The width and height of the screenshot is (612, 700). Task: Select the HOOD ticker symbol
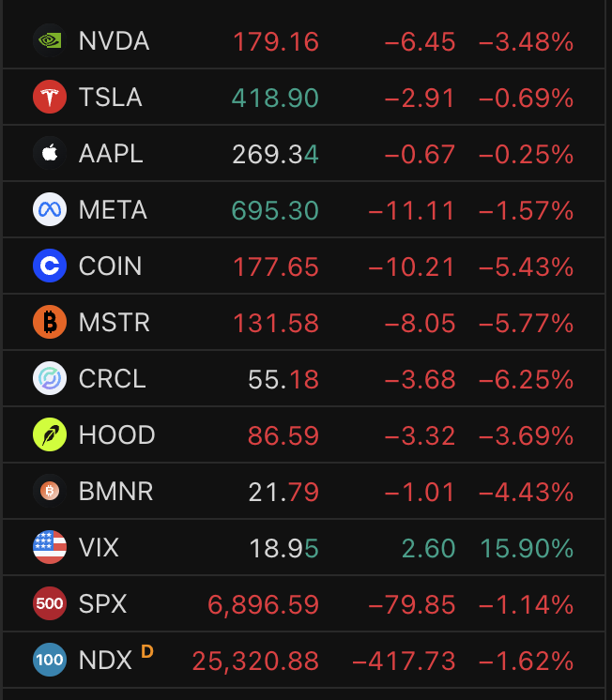click(116, 435)
